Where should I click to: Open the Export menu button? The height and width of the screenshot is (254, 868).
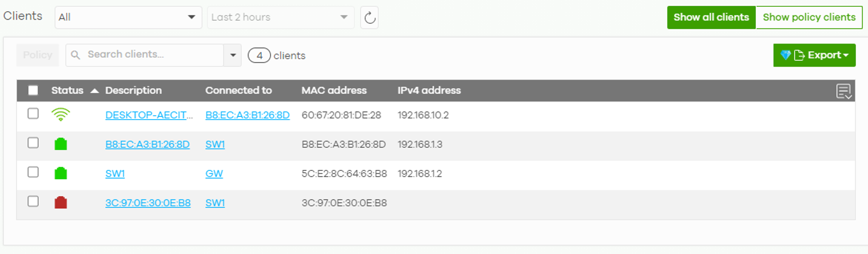click(x=814, y=55)
